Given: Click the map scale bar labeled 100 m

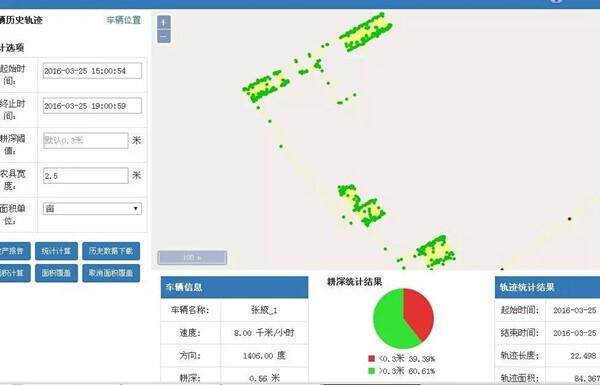Looking at the screenshot, I should (192, 258).
